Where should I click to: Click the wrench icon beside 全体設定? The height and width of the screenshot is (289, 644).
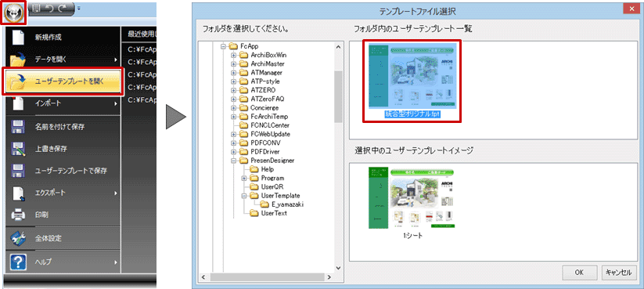[18, 238]
